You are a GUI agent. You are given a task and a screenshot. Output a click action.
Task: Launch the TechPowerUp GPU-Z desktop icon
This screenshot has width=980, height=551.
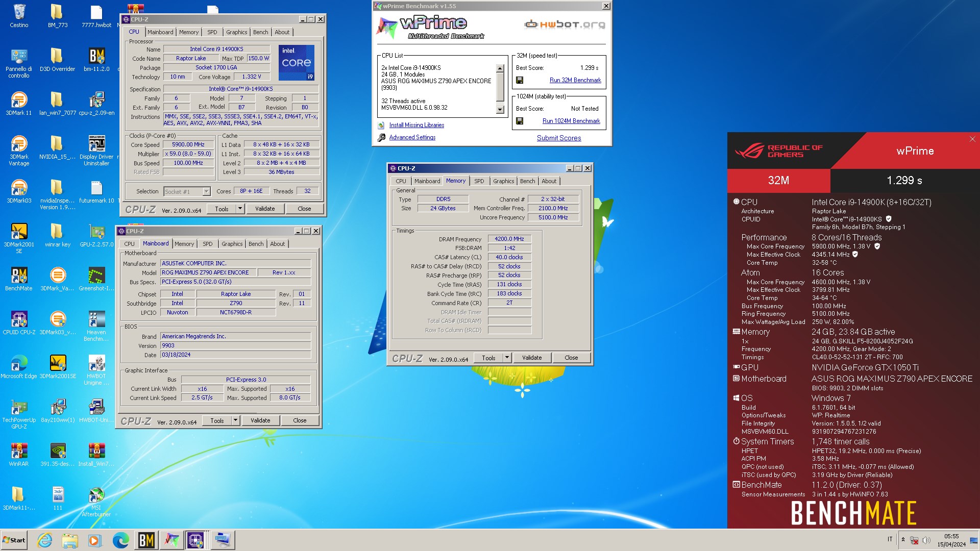pos(19,414)
